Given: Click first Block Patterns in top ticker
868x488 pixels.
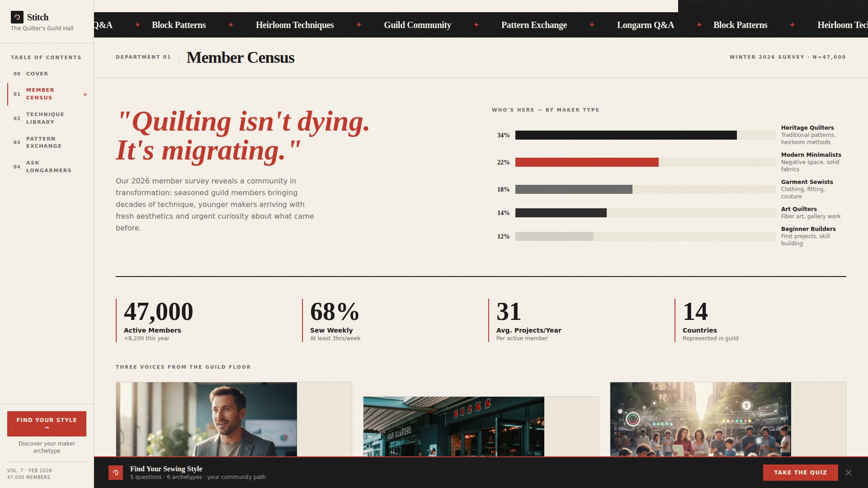Looking at the screenshot, I should point(179,25).
